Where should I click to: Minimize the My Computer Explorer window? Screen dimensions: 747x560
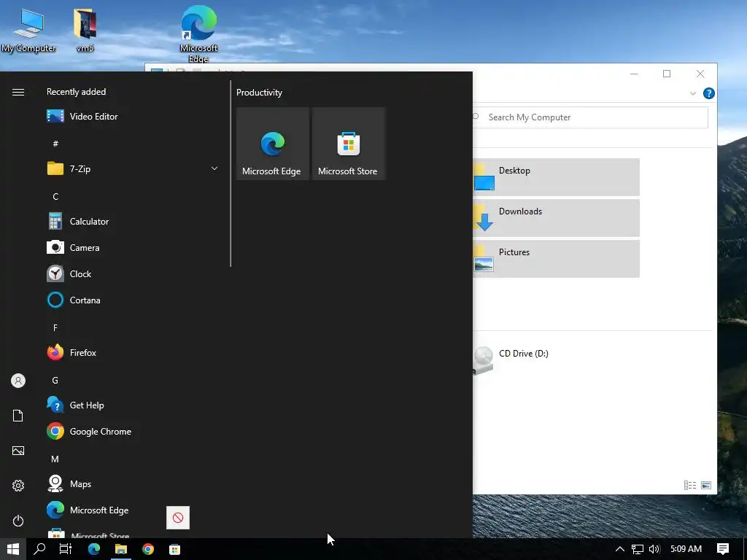click(x=634, y=74)
